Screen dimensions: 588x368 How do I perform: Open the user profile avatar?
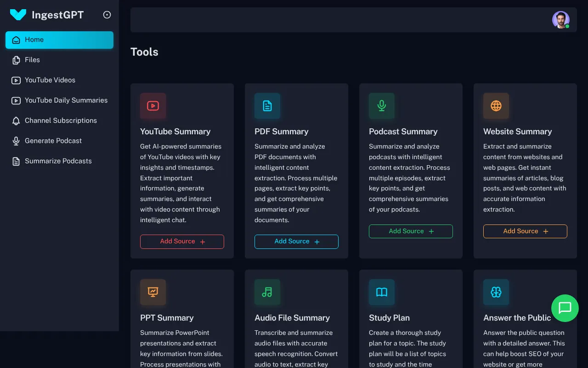560,20
